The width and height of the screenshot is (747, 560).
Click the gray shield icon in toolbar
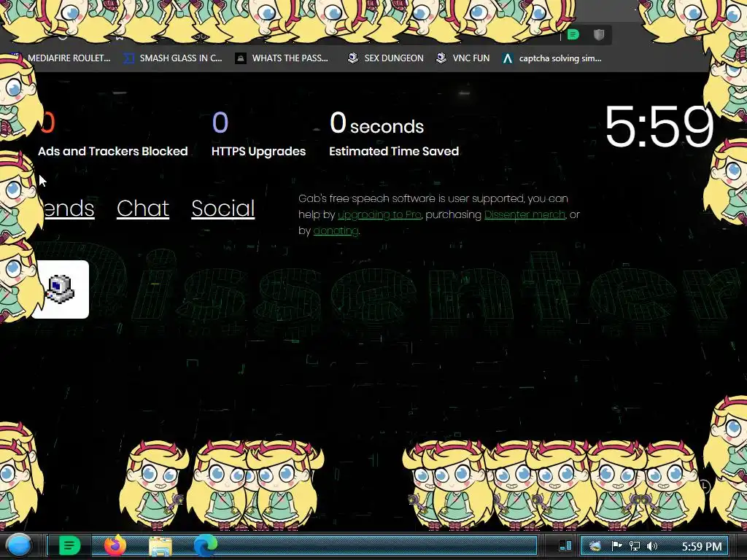[599, 34]
